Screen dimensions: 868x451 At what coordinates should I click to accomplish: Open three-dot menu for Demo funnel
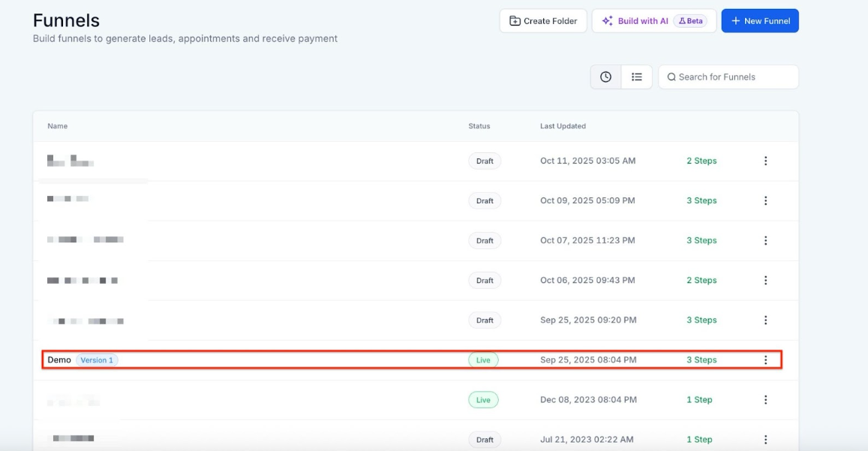pos(765,360)
